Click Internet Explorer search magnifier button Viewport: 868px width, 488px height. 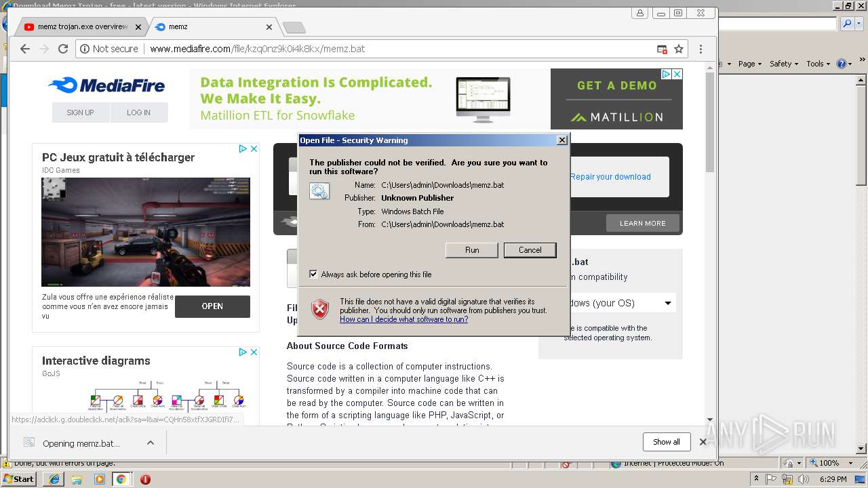(847, 24)
